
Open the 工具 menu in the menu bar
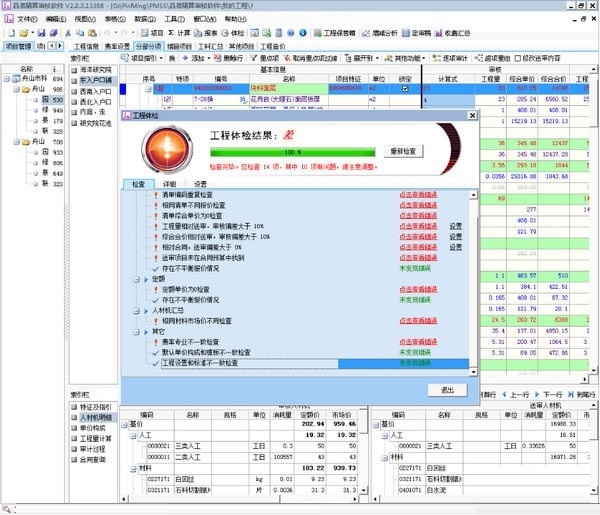[x=174, y=19]
